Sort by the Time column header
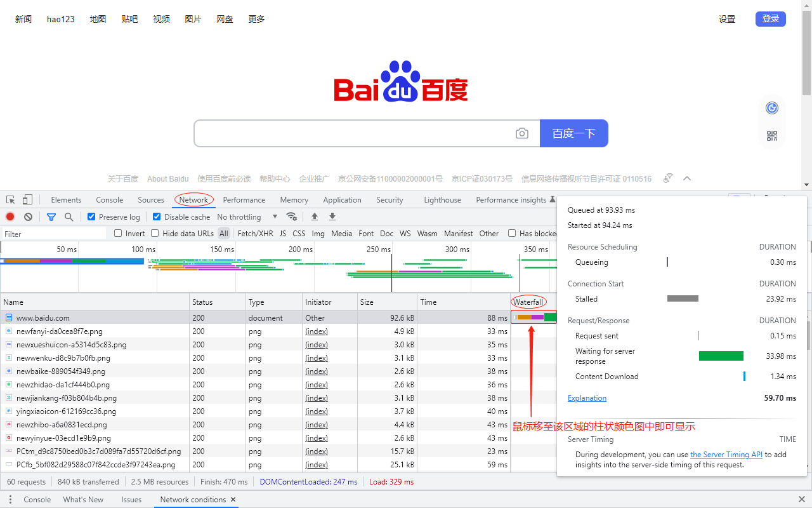Viewport: 812px width, 508px height. [x=464, y=302]
